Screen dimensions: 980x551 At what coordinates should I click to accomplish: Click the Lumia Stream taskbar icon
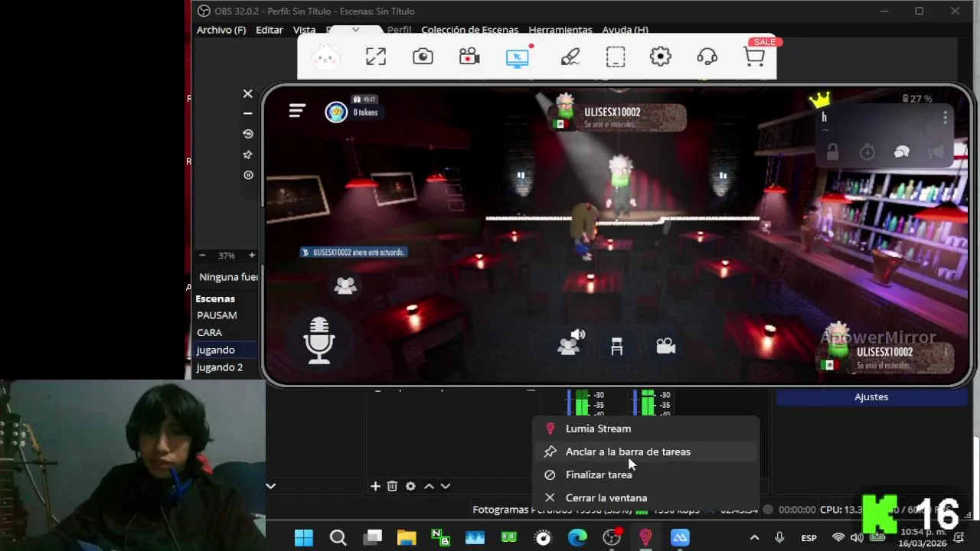point(645,537)
